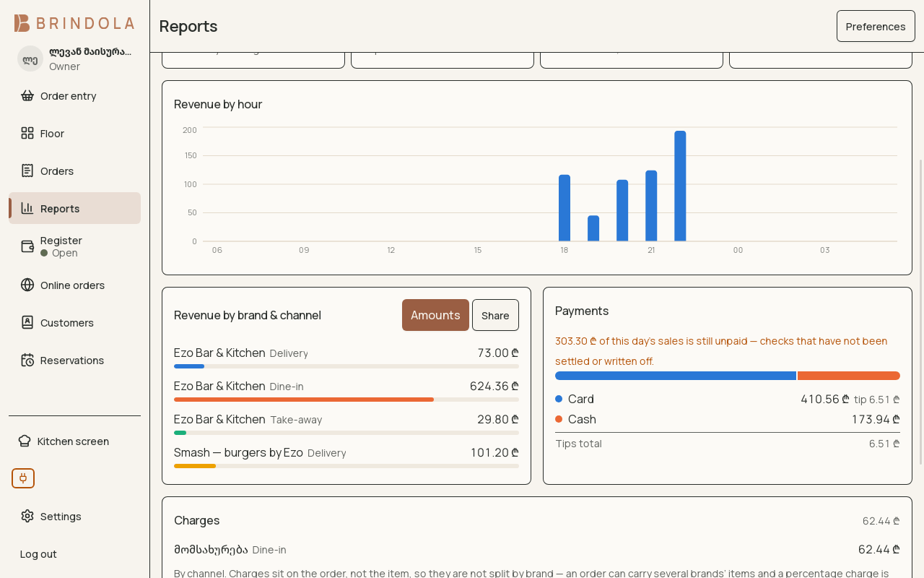Open the Online orders page
924x578 pixels.
74,285
